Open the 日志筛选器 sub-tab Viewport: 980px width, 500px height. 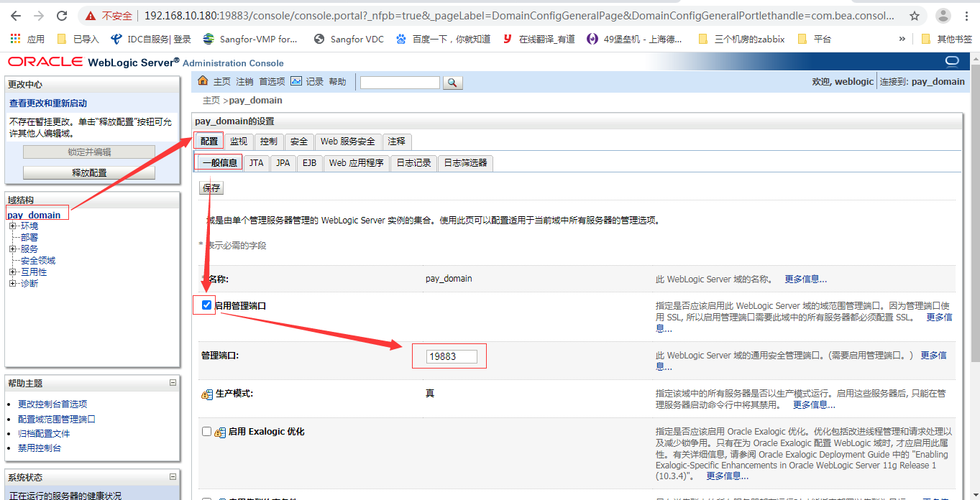[465, 163]
